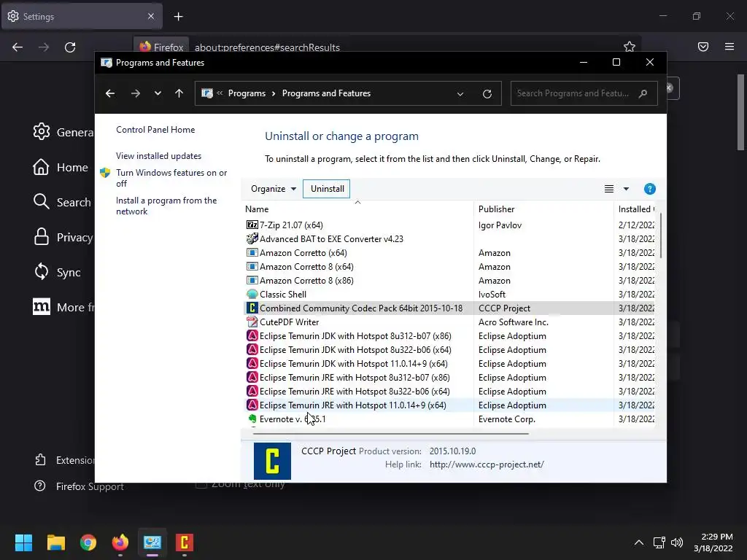The image size is (747, 560).
Task: Open General section in Firefox Settings
Action: (x=63, y=132)
